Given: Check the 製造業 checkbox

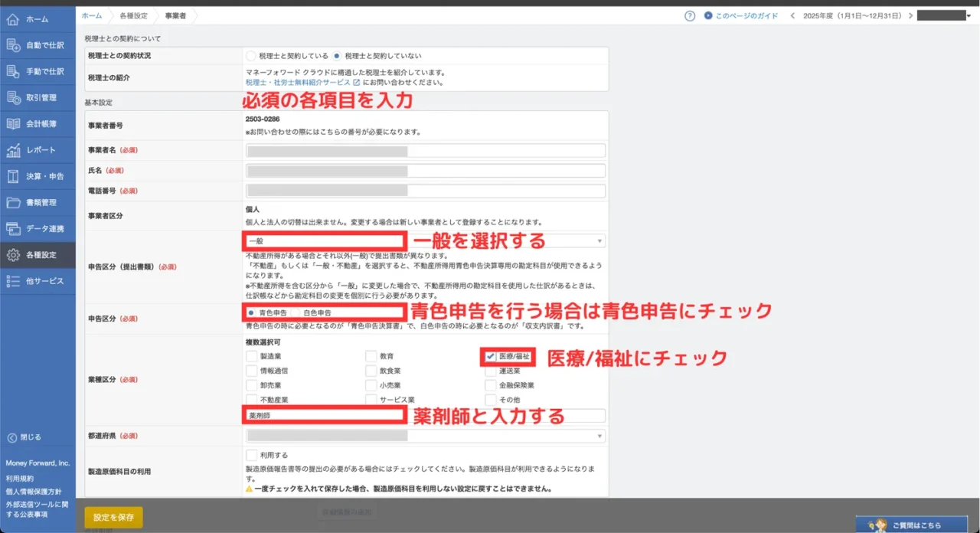Looking at the screenshot, I should coord(252,356).
